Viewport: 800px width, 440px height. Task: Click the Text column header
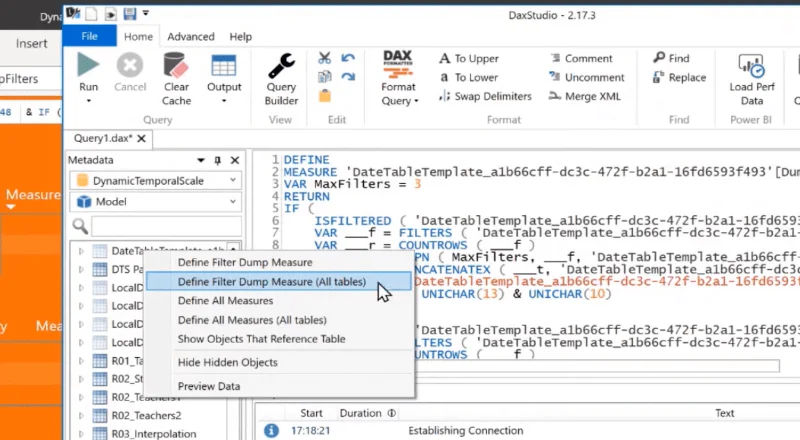[x=724, y=413]
